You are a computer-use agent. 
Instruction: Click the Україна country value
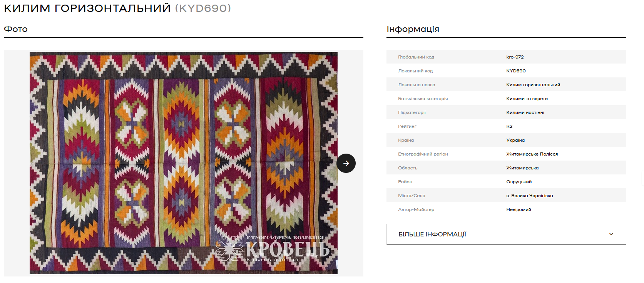point(515,140)
